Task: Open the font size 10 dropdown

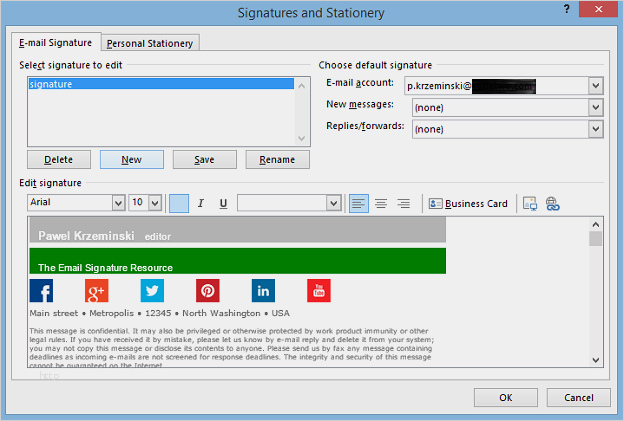Action: (155, 203)
